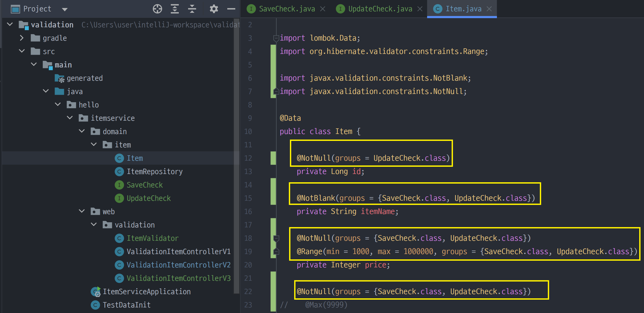Click the Select Opened File target icon
The image size is (644, 313).
pos(157,9)
